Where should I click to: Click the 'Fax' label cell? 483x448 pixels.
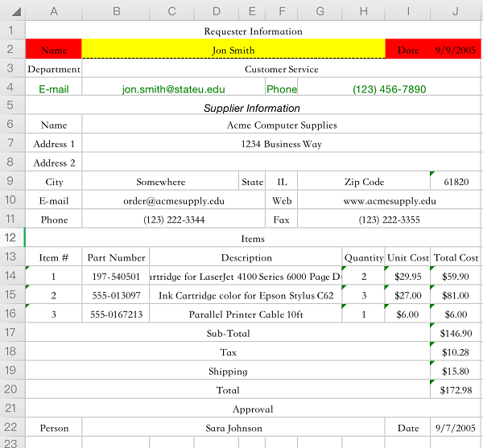pos(282,220)
